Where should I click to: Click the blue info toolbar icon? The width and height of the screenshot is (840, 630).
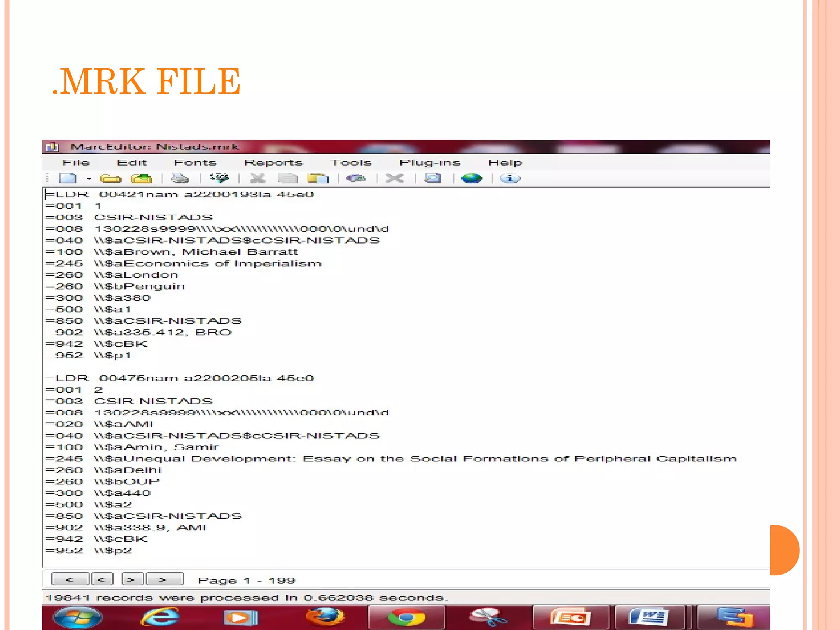[x=510, y=178]
